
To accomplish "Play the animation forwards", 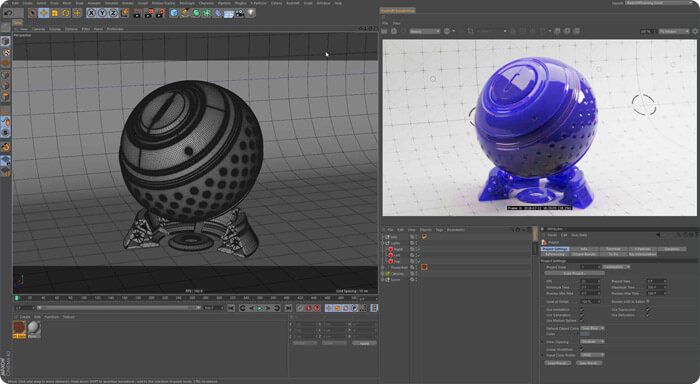I will [x=259, y=308].
